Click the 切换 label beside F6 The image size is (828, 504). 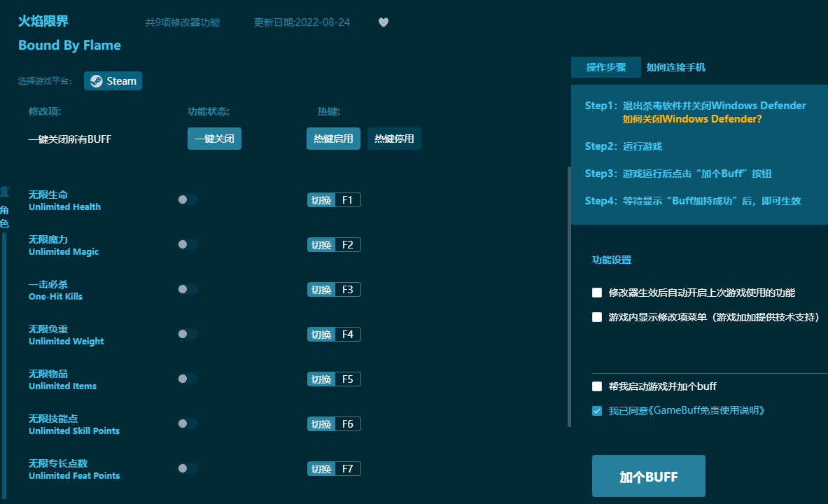tap(321, 424)
